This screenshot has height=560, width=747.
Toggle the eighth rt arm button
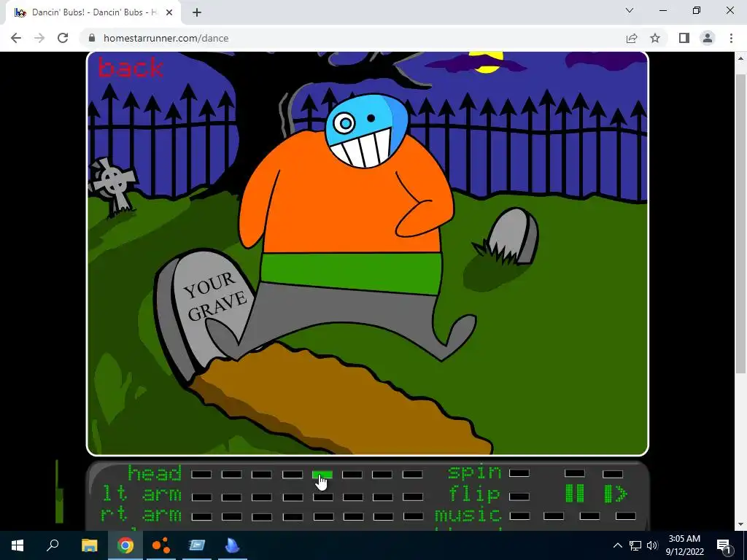point(413,516)
